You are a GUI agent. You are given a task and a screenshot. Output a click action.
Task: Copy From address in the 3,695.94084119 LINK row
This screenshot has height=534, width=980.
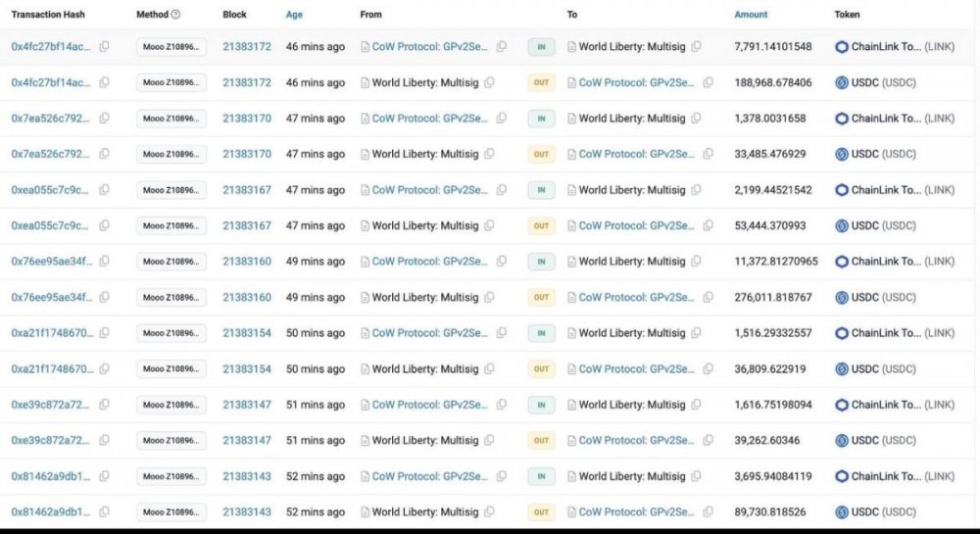pyautogui.click(x=501, y=476)
